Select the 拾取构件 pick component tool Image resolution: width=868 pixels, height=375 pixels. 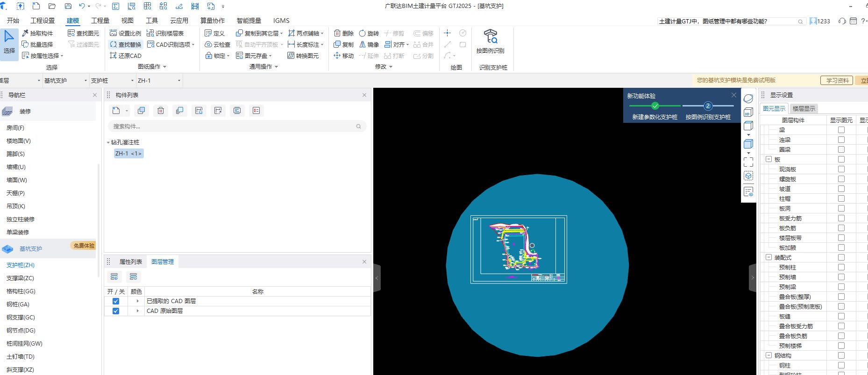click(37, 33)
